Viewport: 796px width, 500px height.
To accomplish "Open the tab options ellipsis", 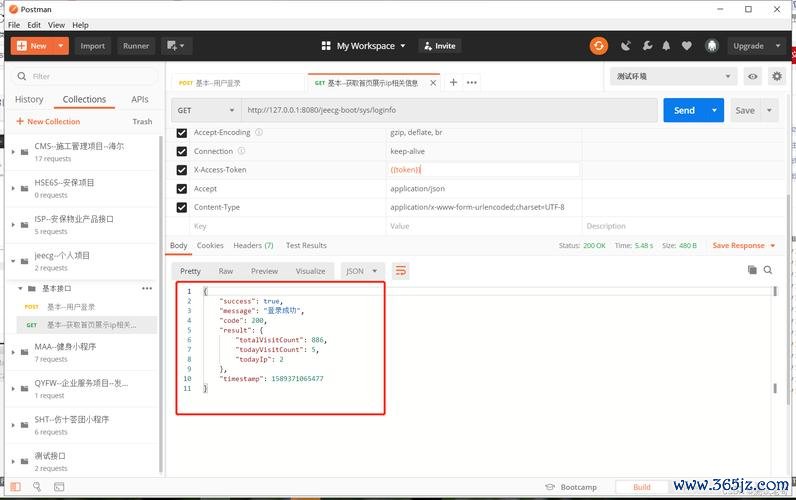I will 472,82.
